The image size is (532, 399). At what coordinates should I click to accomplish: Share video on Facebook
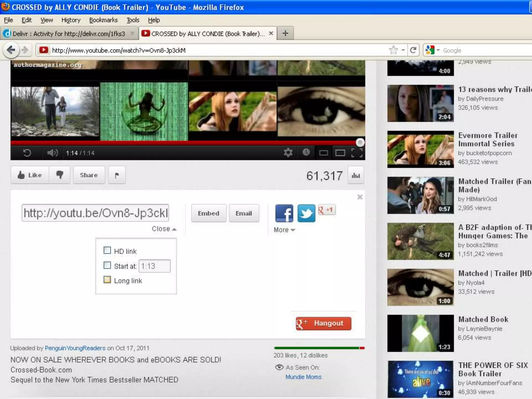(x=284, y=213)
